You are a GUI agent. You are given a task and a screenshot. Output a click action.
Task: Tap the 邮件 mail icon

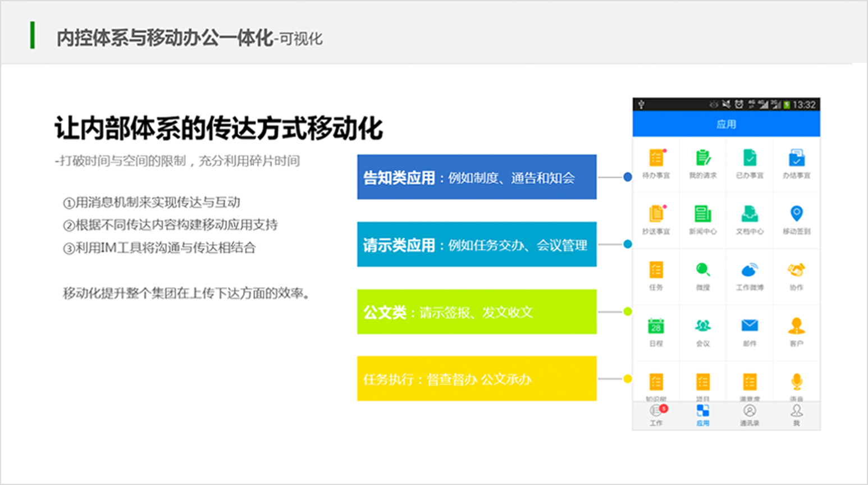click(750, 326)
